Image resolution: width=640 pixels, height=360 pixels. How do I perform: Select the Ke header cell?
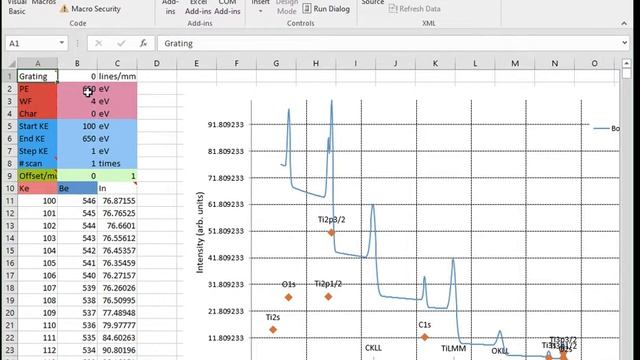pos(38,188)
